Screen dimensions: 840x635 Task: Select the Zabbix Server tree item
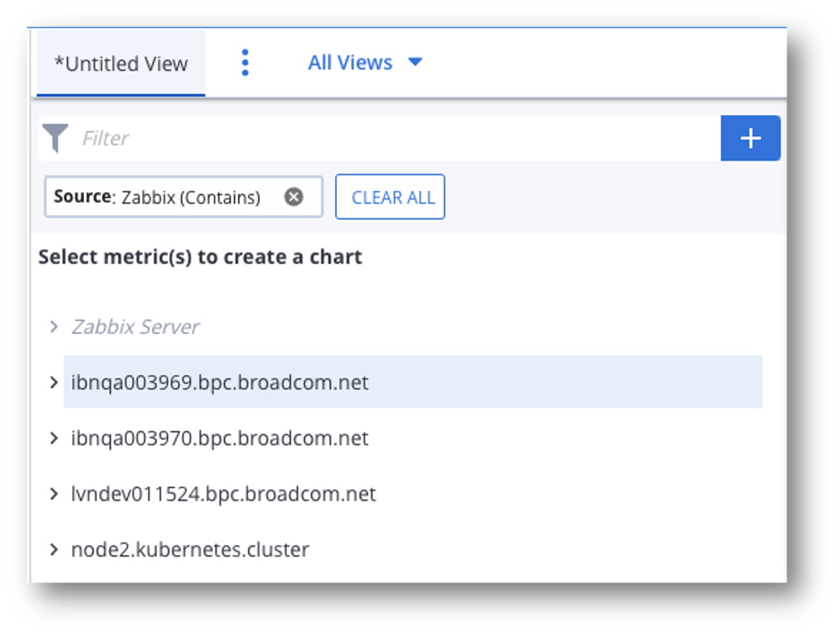(x=135, y=327)
